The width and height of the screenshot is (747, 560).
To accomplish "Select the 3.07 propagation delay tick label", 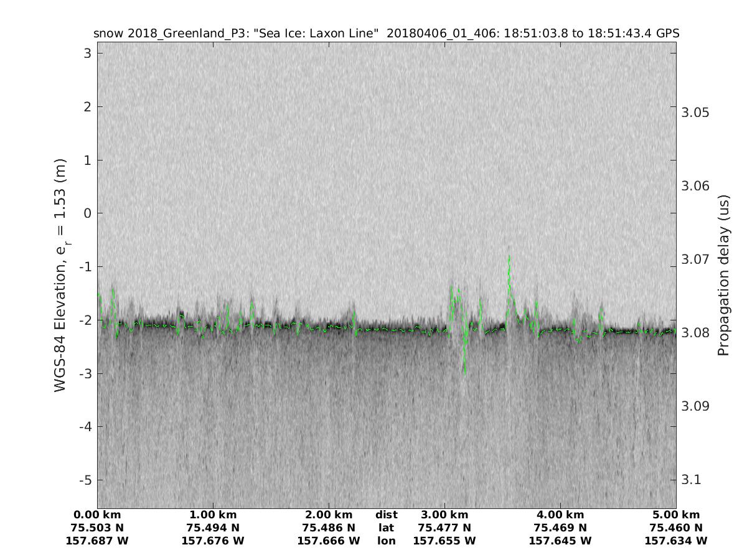I will tap(695, 259).
